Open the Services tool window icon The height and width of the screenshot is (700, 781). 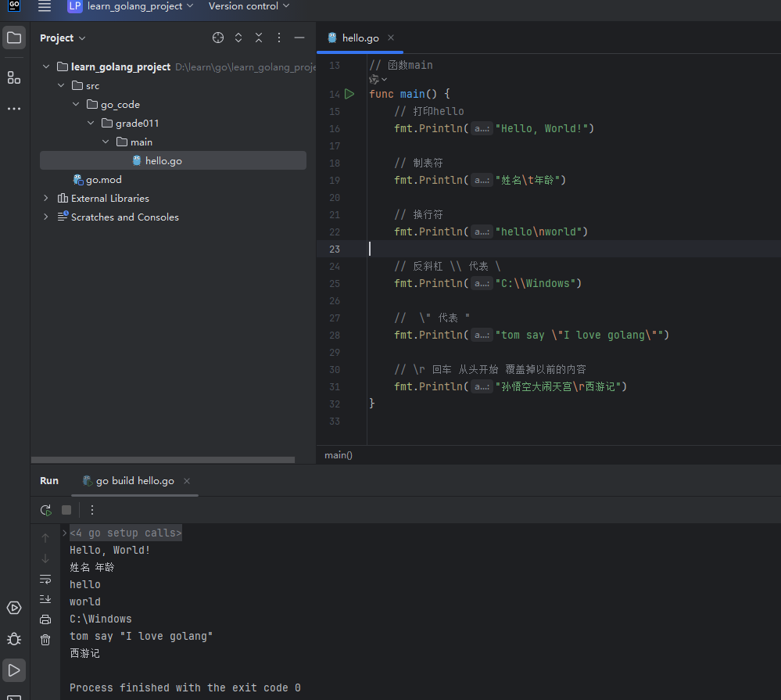(x=14, y=608)
